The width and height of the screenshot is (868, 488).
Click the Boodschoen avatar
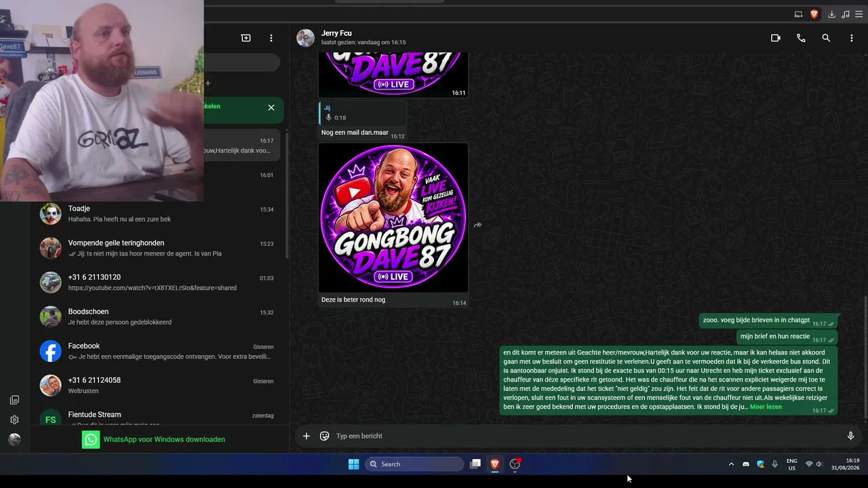[x=50, y=317]
